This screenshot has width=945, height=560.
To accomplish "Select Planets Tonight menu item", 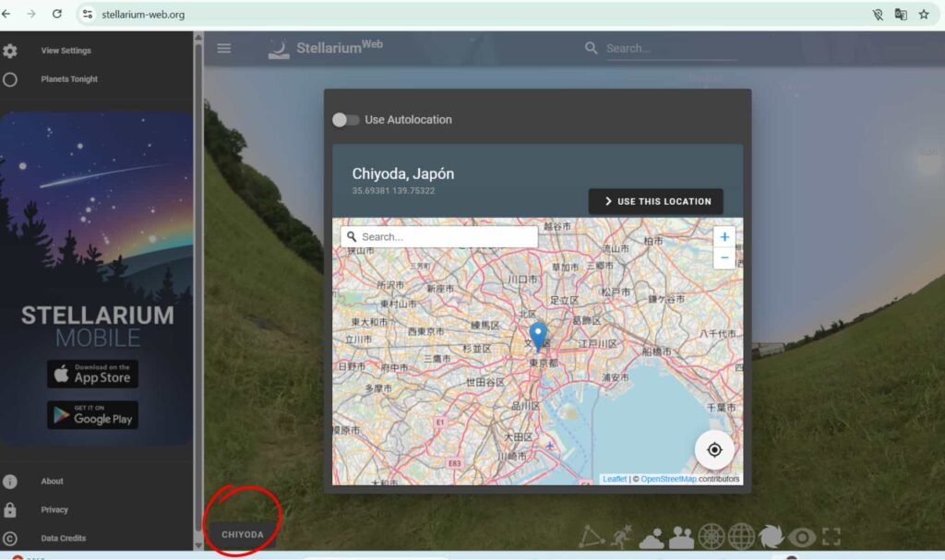I will point(69,79).
